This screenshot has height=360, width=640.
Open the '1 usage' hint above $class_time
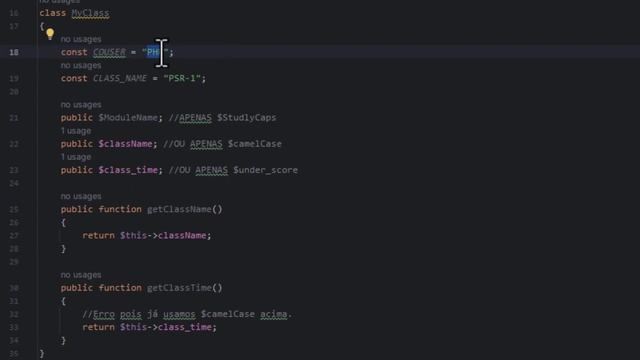coord(76,157)
